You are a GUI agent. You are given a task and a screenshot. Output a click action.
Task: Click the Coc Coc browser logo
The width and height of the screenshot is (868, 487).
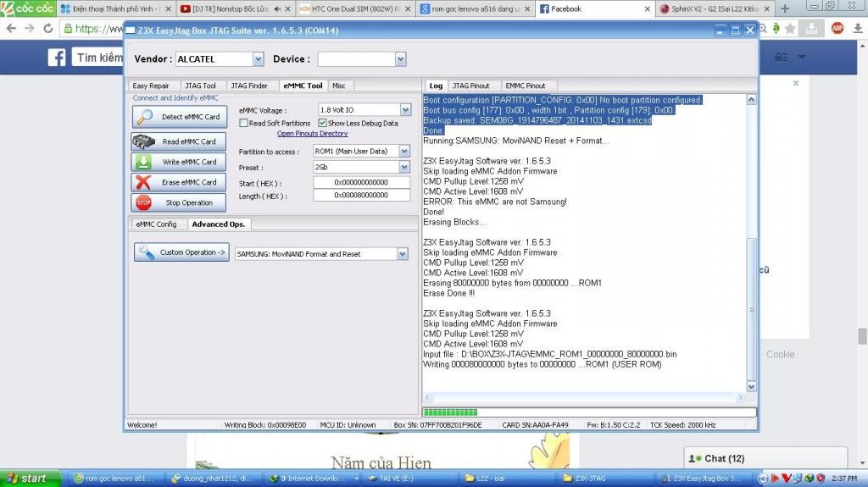point(28,8)
